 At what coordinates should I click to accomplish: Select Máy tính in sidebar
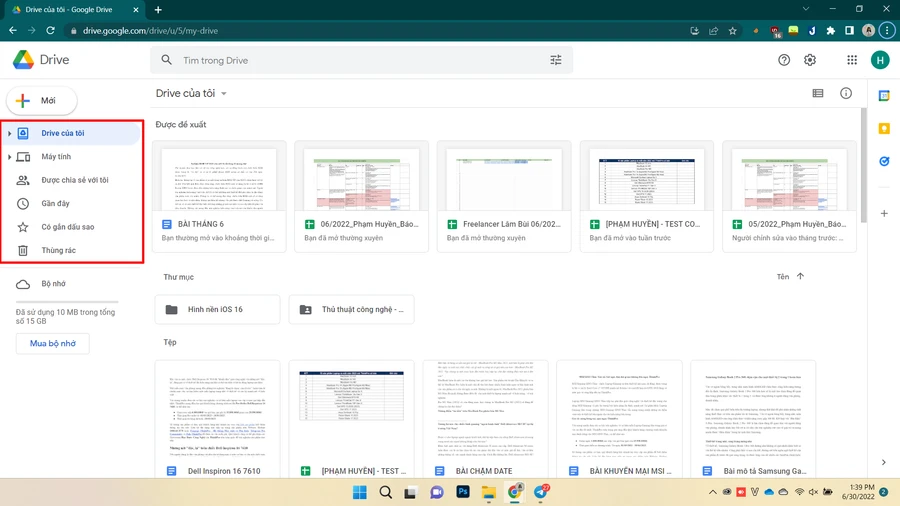71,157
